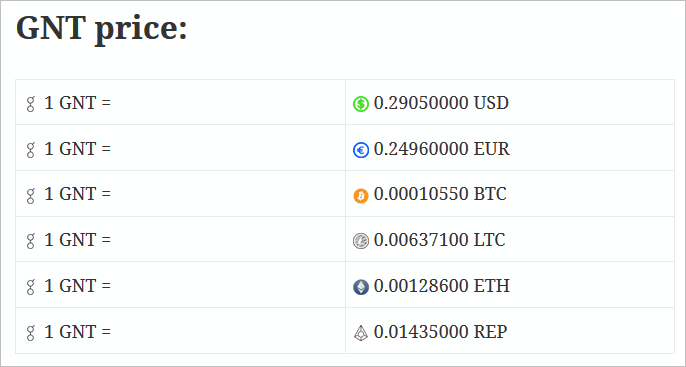The width and height of the screenshot is (686, 367).
Task: Select the 0.29050000 USD price
Action: tap(441, 103)
